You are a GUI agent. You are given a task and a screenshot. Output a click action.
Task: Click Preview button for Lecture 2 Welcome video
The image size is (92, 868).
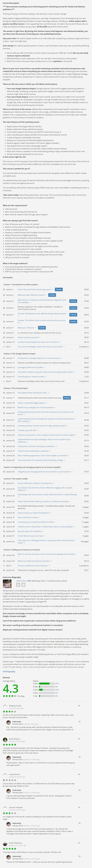coord(52,295)
